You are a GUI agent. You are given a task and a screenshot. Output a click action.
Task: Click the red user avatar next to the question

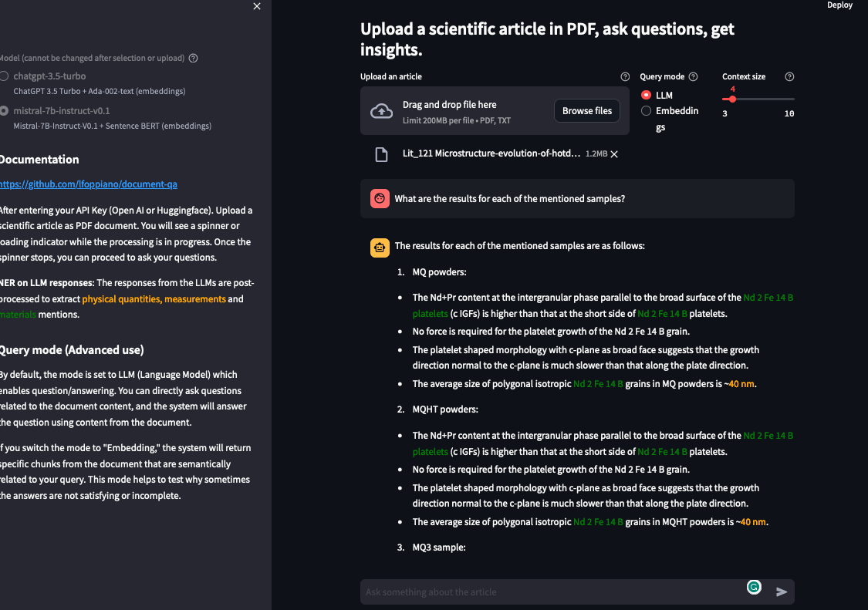380,198
